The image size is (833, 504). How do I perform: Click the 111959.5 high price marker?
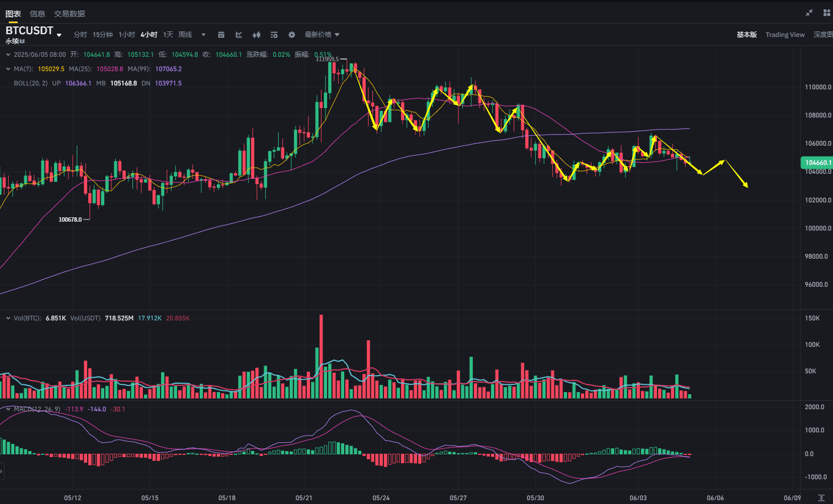(328, 59)
